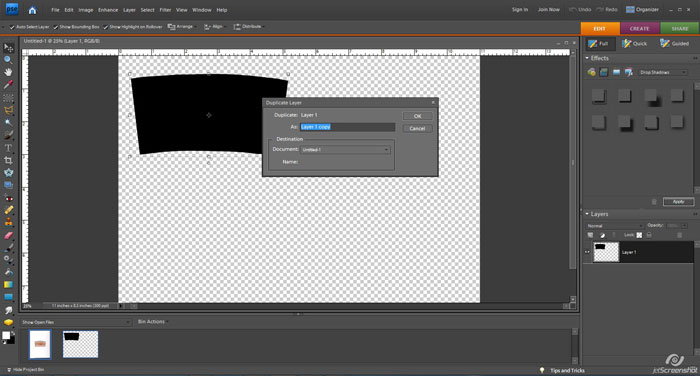The width and height of the screenshot is (700, 376).
Task: Open the Filter menu
Action: 165,10
